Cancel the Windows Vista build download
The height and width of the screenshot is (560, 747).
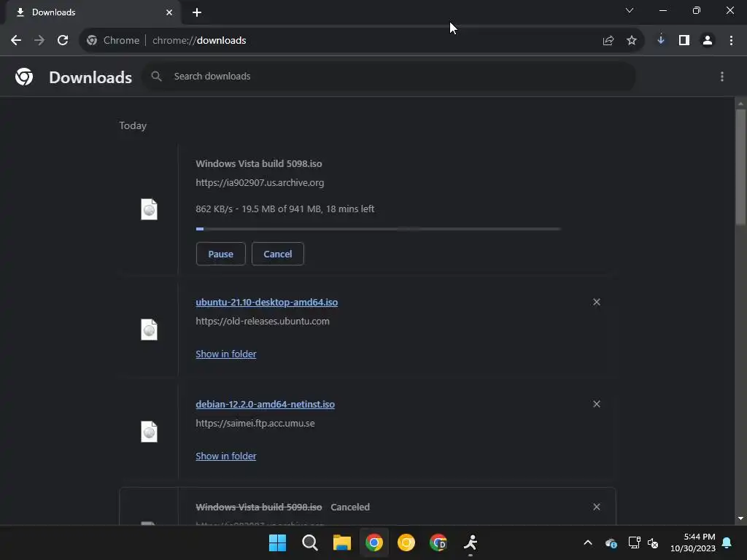coord(278,254)
